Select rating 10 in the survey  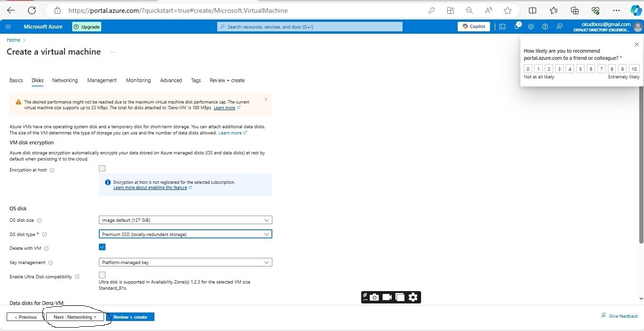pyautogui.click(x=634, y=69)
